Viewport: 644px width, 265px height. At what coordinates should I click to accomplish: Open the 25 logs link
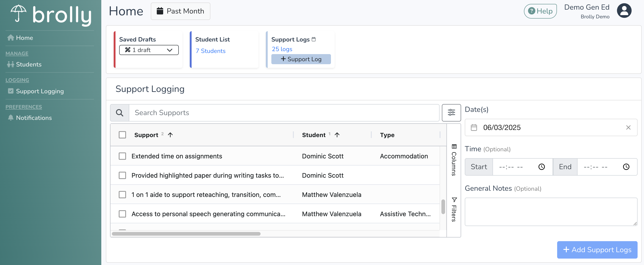coord(282,49)
